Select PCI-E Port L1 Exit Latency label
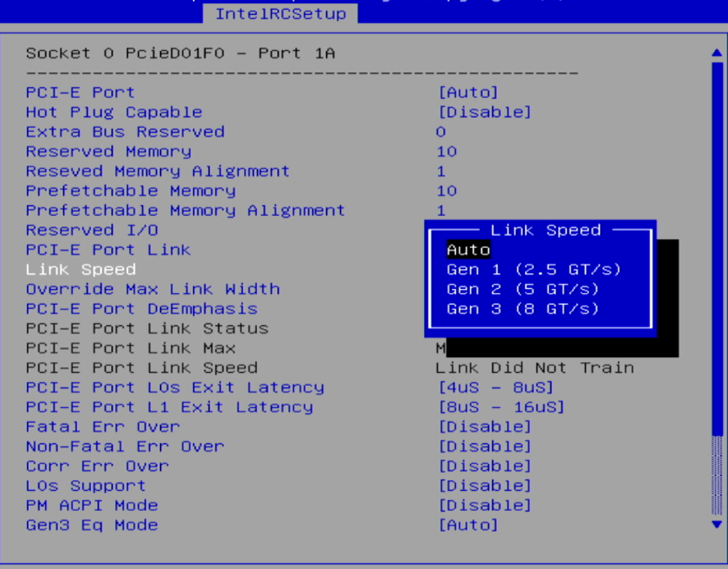This screenshot has height=569, width=728. (x=169, y=407)
